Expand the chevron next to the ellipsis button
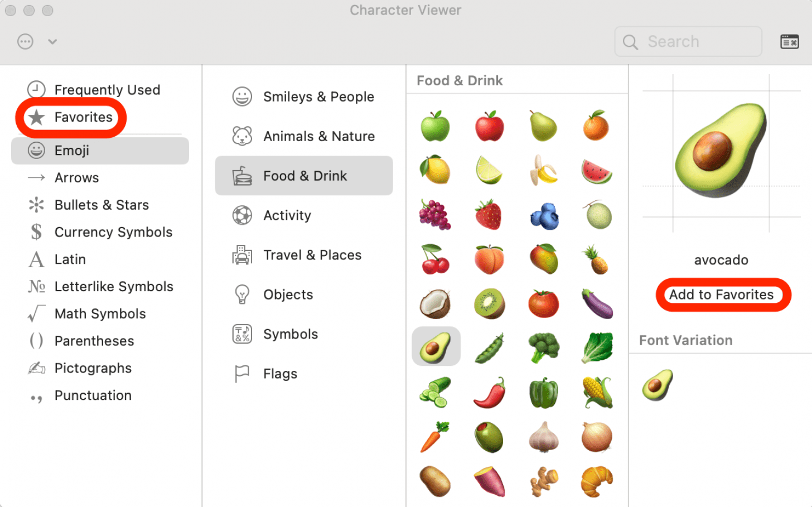Image resolution: width=812 pixels, height=507 pixels. click(52, 42)
